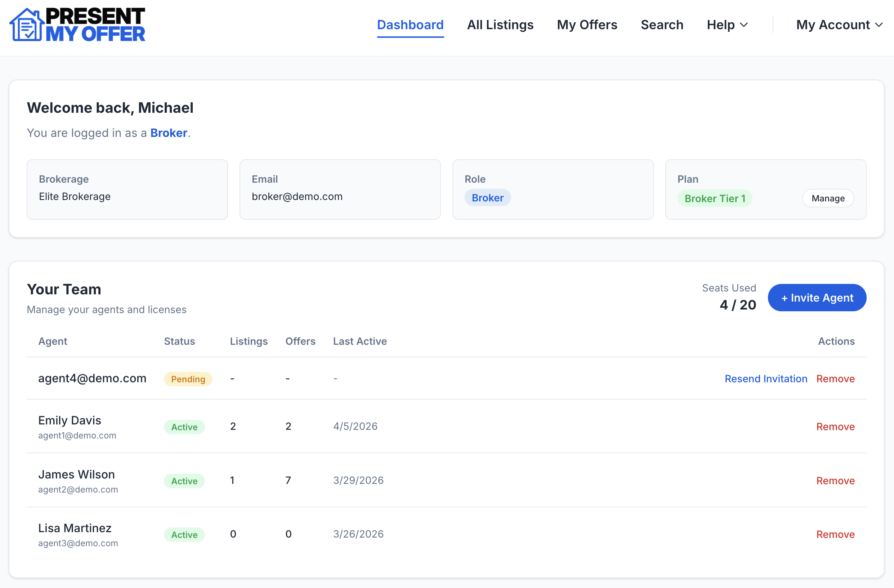Switch to the My Offers tab
Screen dimensions: 894x588
coord(587,24)
